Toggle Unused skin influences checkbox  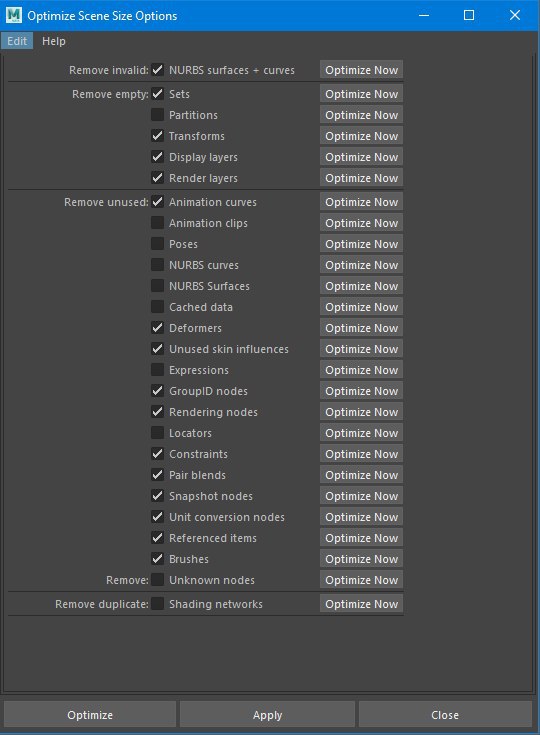[x=158, y=349]
